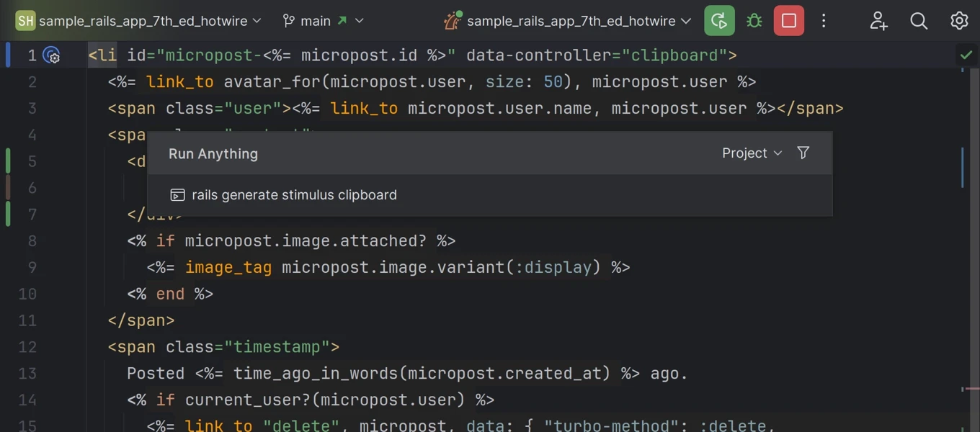980x432 pixels.
Task: Open the main branch dropdown
Action: 323,21
